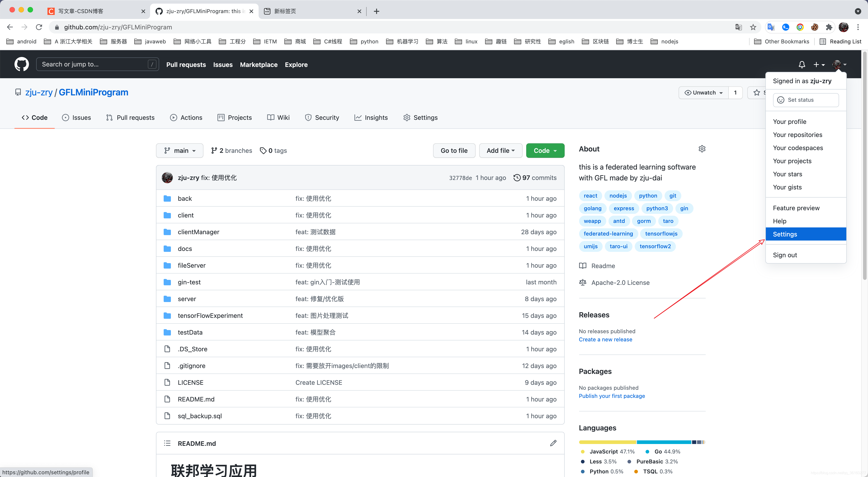Click Google Translate icon in address bar
The image size is (868, 477).
pyautogui.click(x=739, y=27)
